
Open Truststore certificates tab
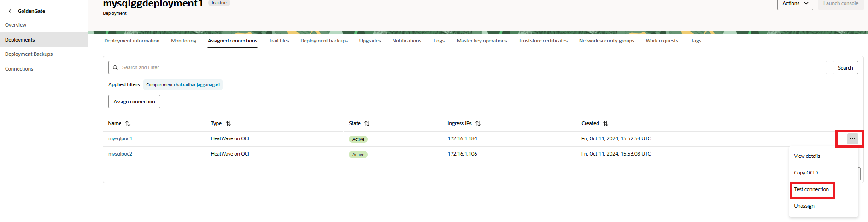[543, 41]
